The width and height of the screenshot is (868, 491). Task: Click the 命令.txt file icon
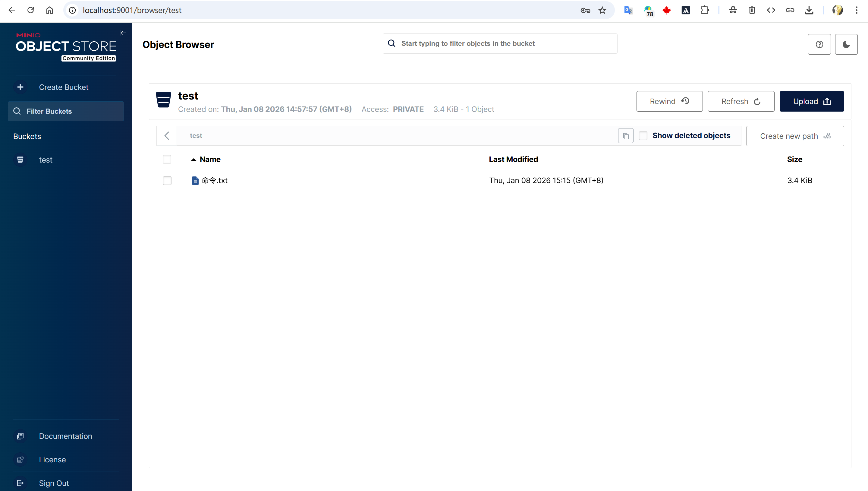[x=195, y=180]
